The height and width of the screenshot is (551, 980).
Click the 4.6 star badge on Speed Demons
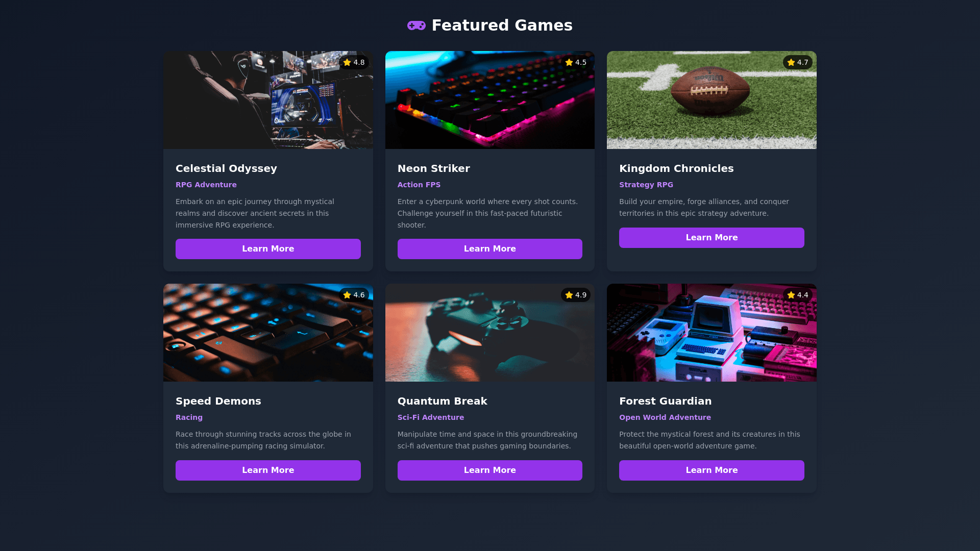coord(354,295)
